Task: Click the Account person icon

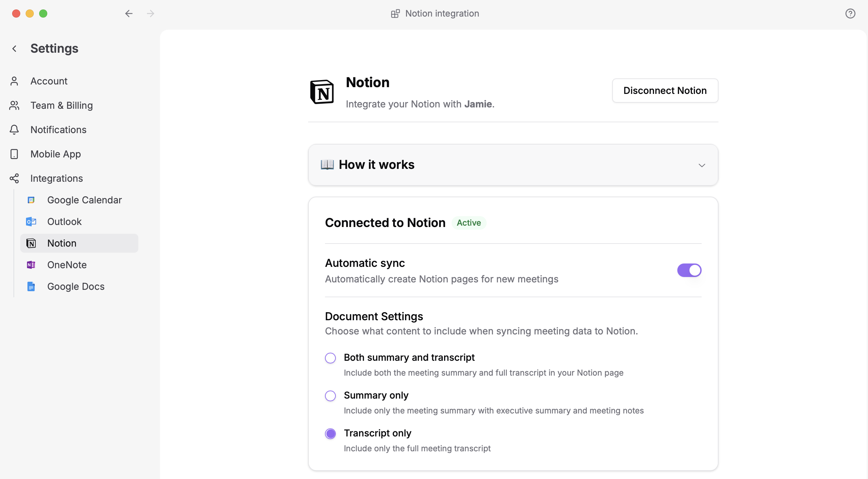Action: pos(14,81)
